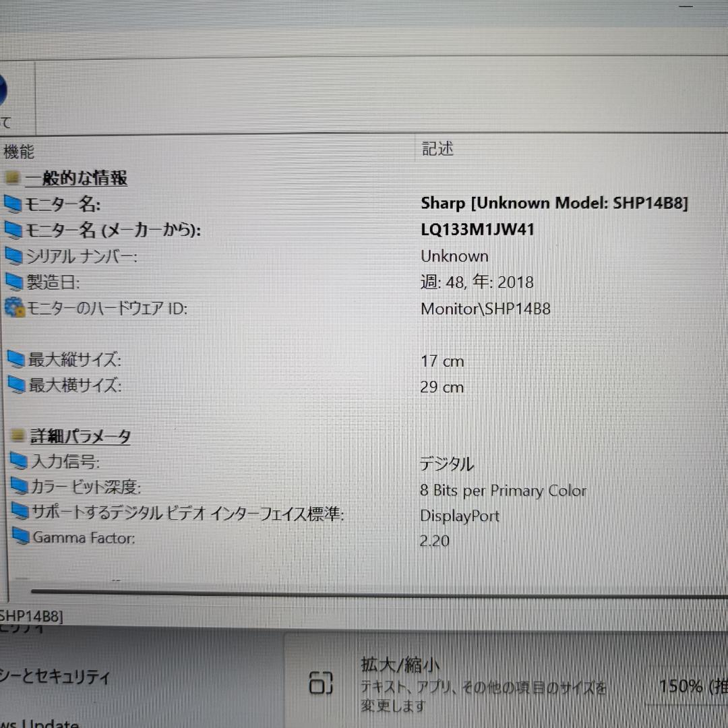The image size is (728, 728).
Task: Click the SHP14B8] status bar text
Action: tap(31, 616)
